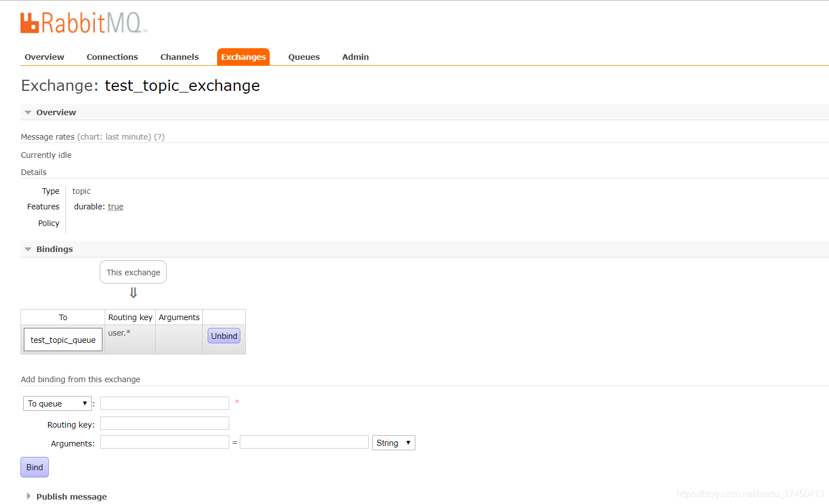The height and width of the screenshot is (504, 829).
Task: Select the Exchanges tab
Action: [x=243, y=57]
